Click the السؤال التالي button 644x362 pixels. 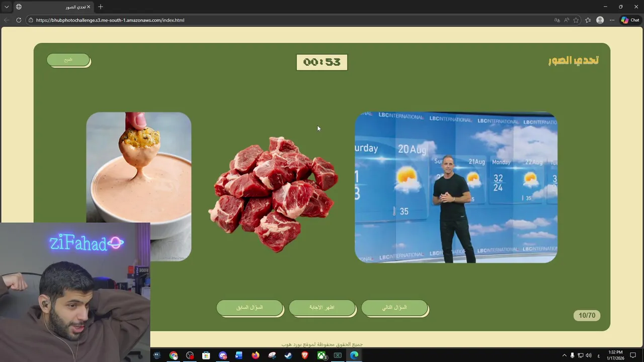tap(394, 308)
